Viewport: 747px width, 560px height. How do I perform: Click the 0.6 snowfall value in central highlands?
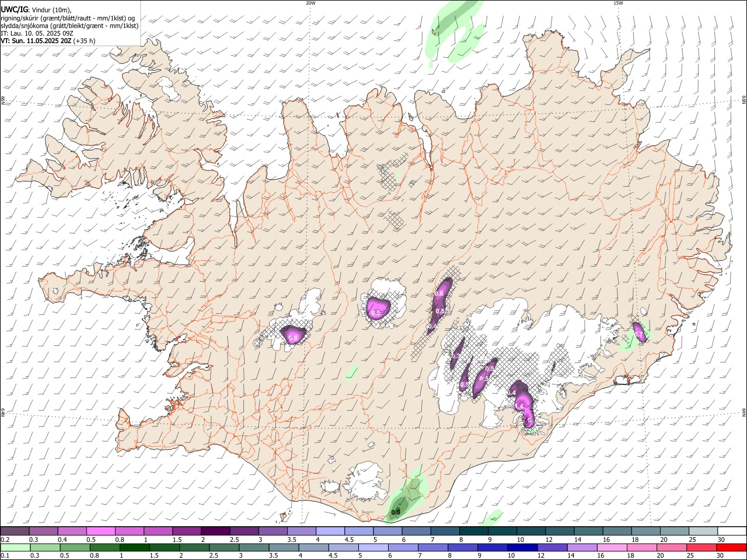click(x=440, y=293)
